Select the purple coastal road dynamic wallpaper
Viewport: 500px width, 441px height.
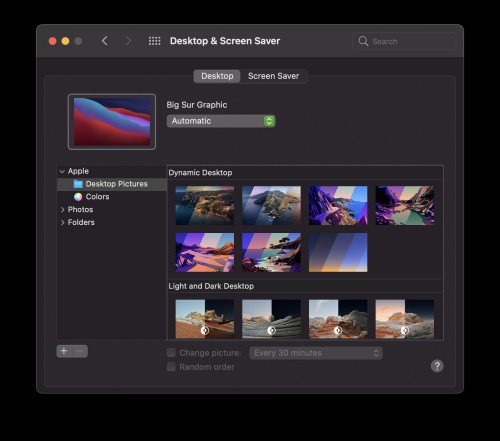pyautogui.click(x=338, y=205)
